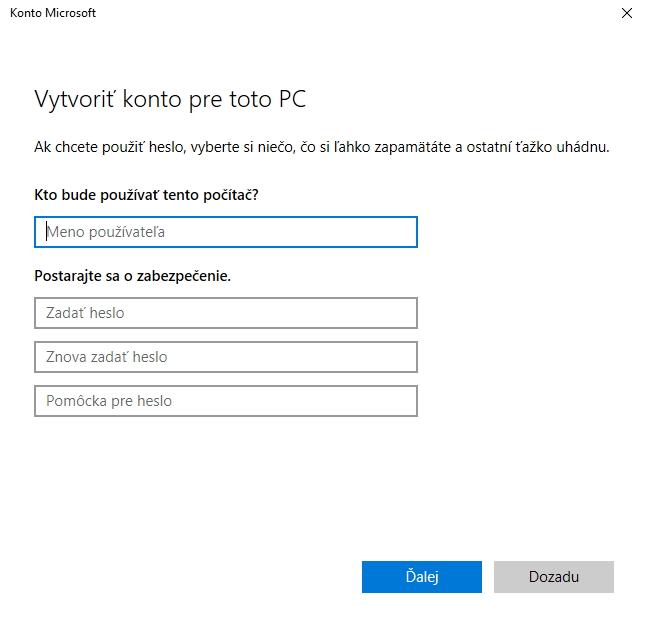648x626 pixels.
Task: Click the first password entry box
Action: tap(225, 313)
